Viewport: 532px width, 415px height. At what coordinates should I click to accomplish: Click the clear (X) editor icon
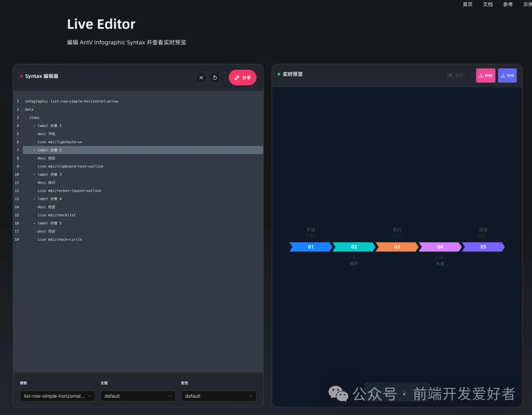tap(201, 78)
